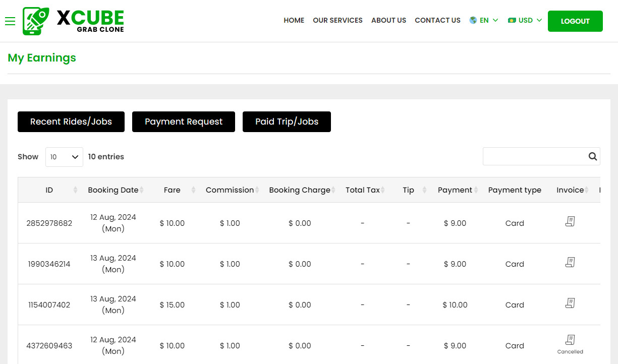
Task: Open the USD currency selector
Action: [525, 21]
